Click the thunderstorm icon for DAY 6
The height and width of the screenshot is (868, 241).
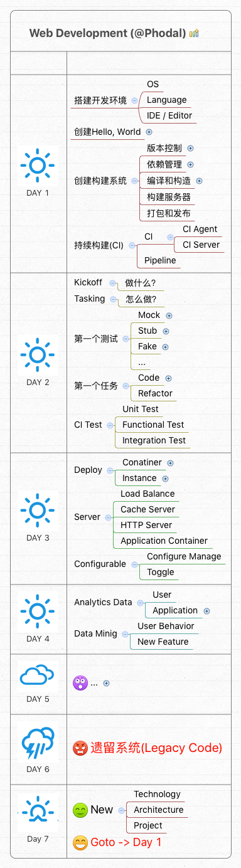coord(37,743)
